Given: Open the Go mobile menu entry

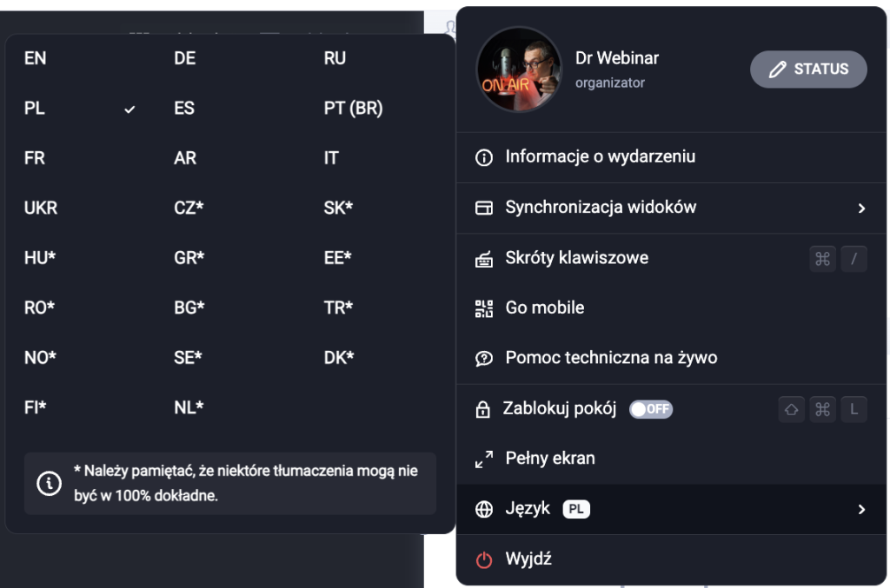Looking at the screenshot, I should pos(671,307).
